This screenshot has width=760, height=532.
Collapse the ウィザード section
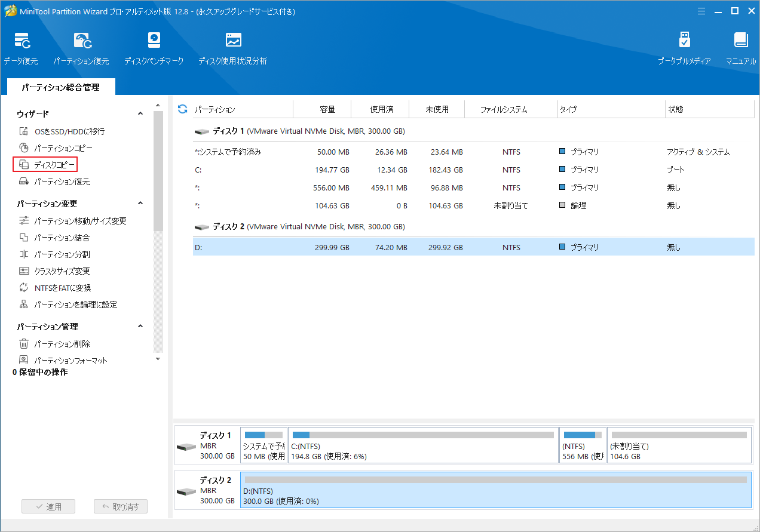tap(140, 113)
